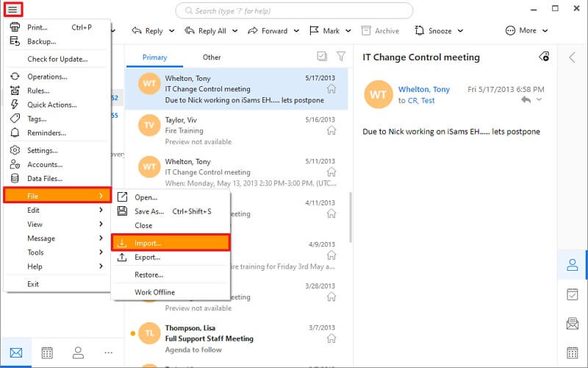
Task: Click the Reply All toolbar button
Action: pyautogui.click(x=206, y=31)
